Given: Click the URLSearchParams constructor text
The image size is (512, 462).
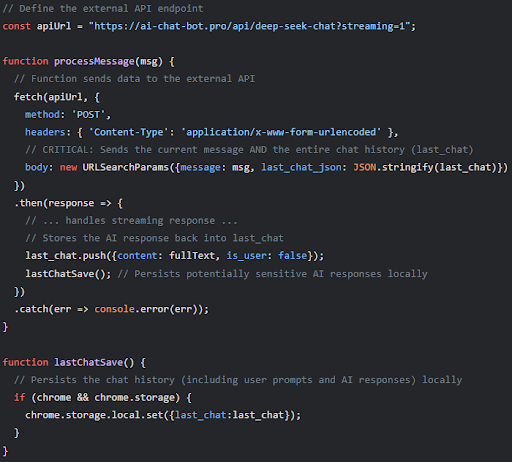Looking at the screenshot, I should pyautogui.click(x=125, y=167).
